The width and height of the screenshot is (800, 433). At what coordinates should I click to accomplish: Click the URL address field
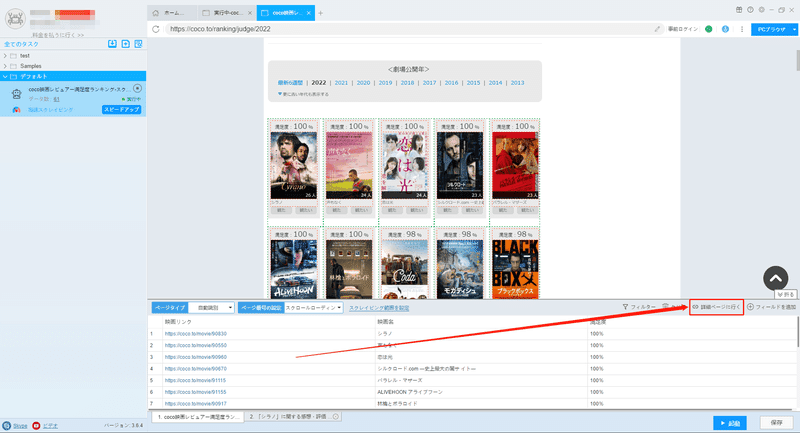408,29
